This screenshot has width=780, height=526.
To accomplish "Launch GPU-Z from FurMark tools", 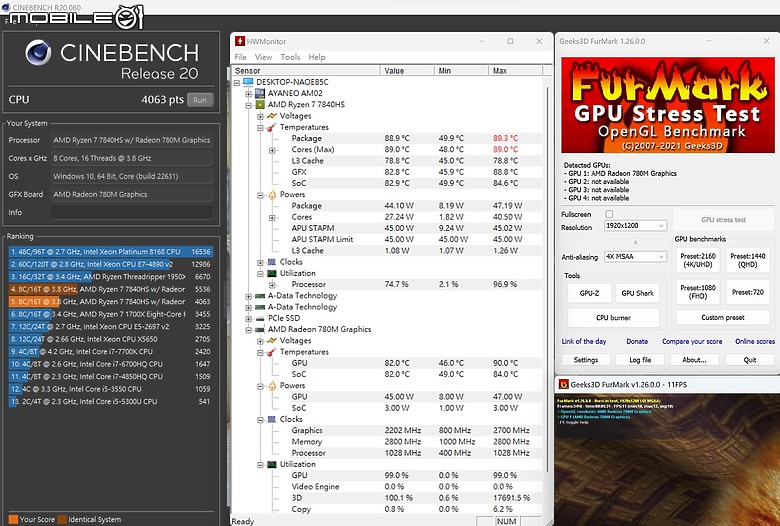I will (x=589, y=293).
